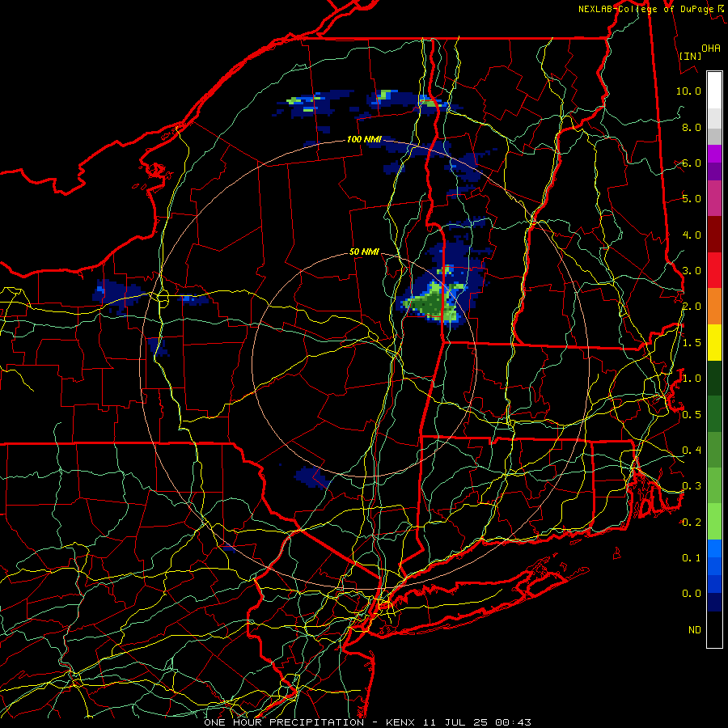Click the 0.1 legend value

coord(692,558)
